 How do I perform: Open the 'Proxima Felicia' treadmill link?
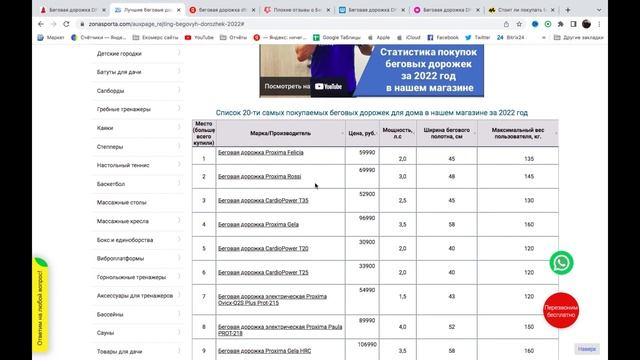(x=260, y=152)
